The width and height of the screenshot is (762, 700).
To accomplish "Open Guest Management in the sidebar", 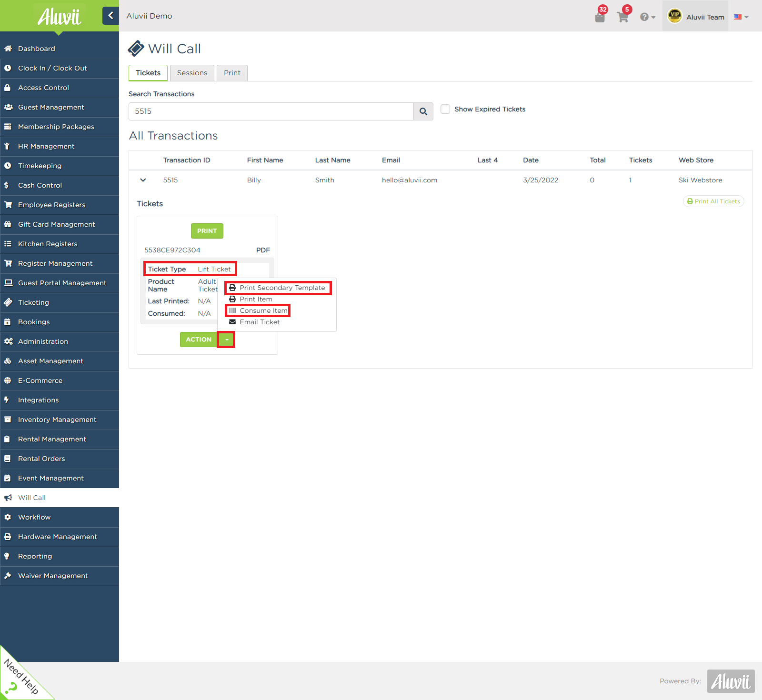I will pos(60,107).
